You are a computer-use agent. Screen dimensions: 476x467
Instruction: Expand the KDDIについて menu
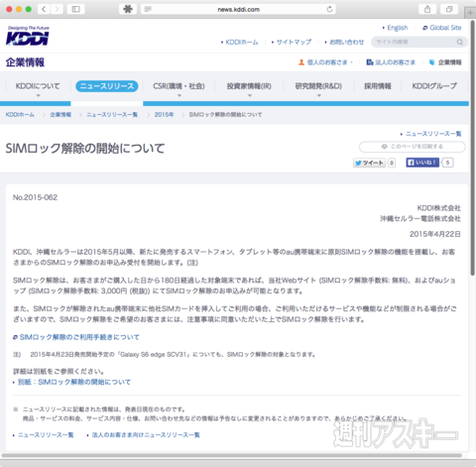click(x=38, y=86)
